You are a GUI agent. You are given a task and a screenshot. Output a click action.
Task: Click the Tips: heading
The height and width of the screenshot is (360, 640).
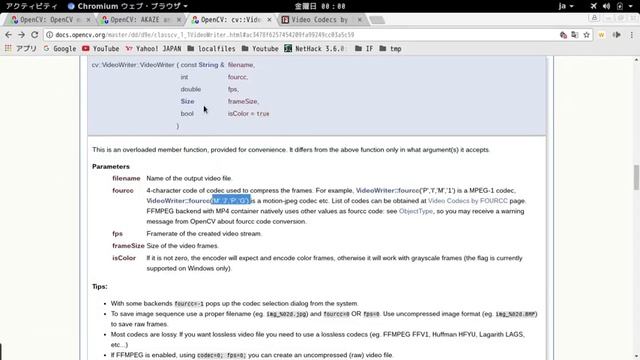pyautogui.click(x=100, y=287)
